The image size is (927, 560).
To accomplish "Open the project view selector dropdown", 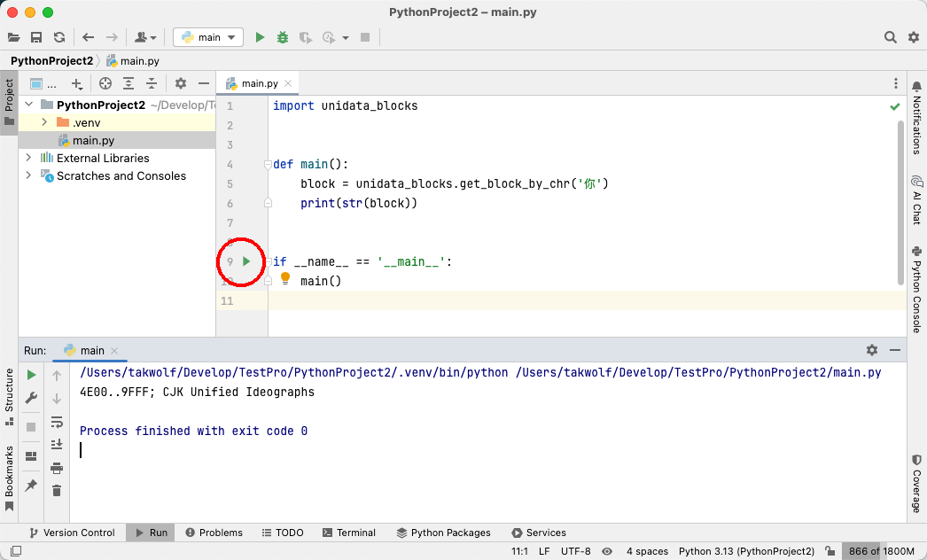I will tap(43, 84).
